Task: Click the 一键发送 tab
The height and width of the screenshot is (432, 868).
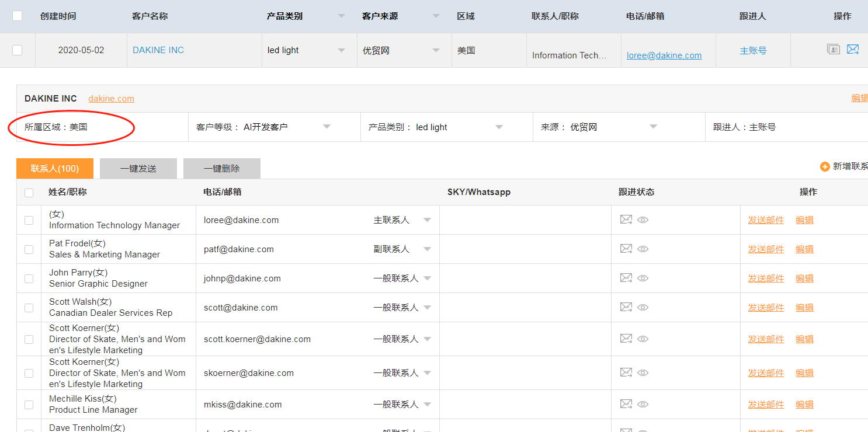Action: click(x=138, y=168)
